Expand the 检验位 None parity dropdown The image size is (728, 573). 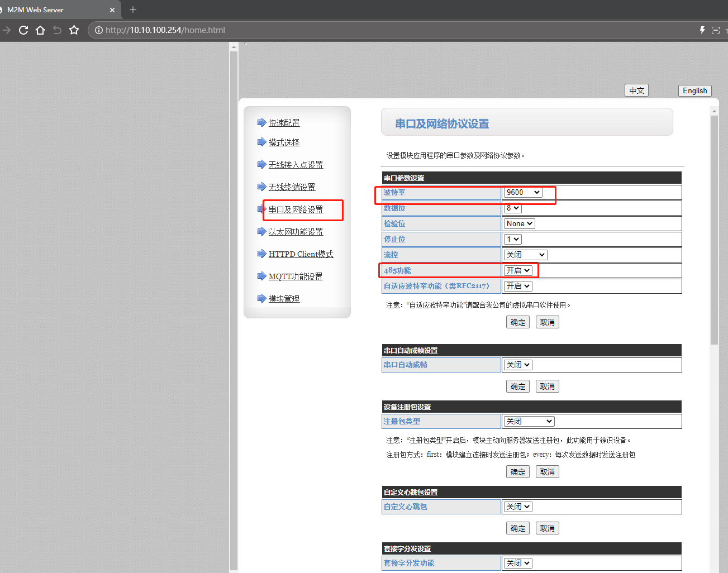519,223
